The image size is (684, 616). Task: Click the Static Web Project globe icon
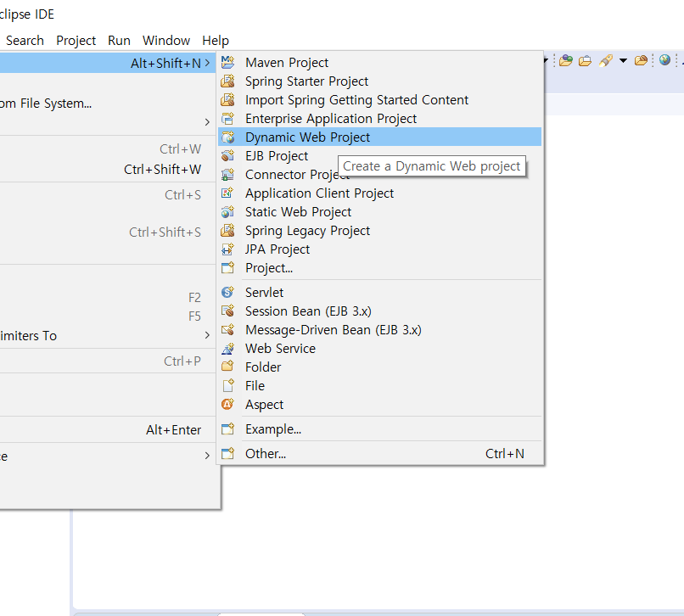[227, 212]
